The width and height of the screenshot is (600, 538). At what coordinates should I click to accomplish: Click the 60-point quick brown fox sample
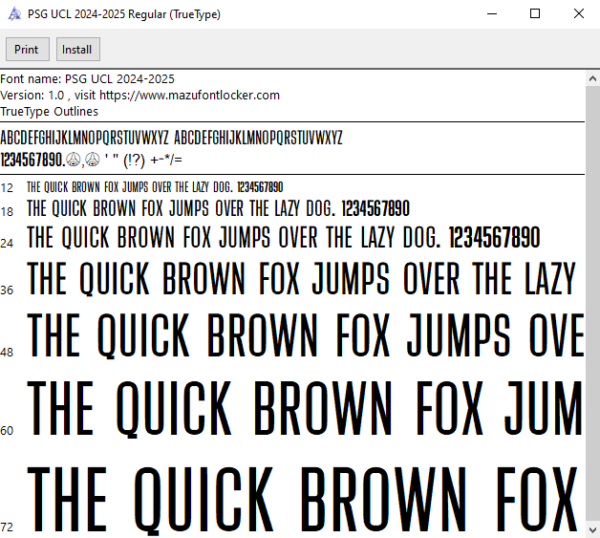305,409
